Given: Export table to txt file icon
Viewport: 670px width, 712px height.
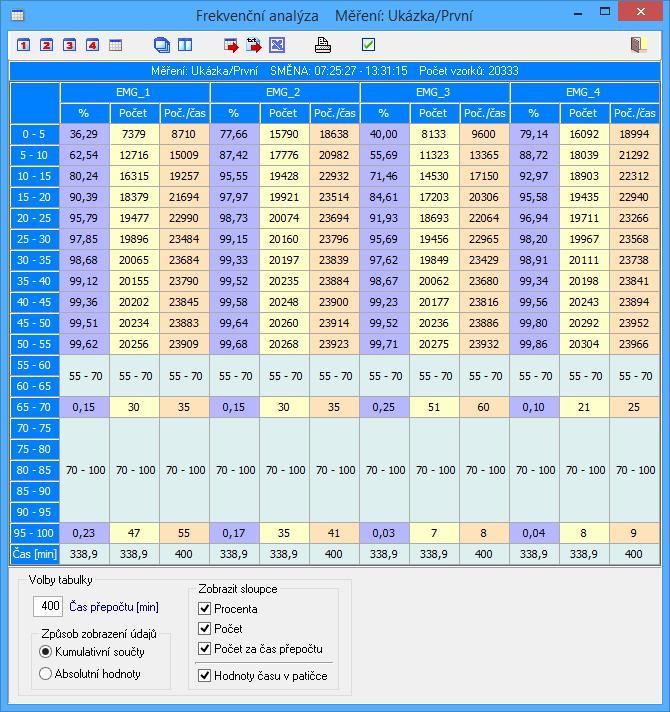Looking at the screenshot, I should click(254, 45).
